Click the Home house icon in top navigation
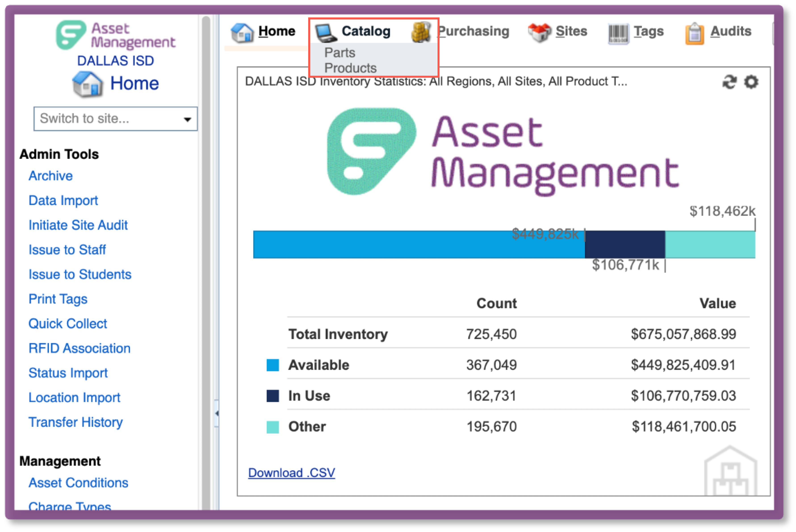 (x=242, y=33)
